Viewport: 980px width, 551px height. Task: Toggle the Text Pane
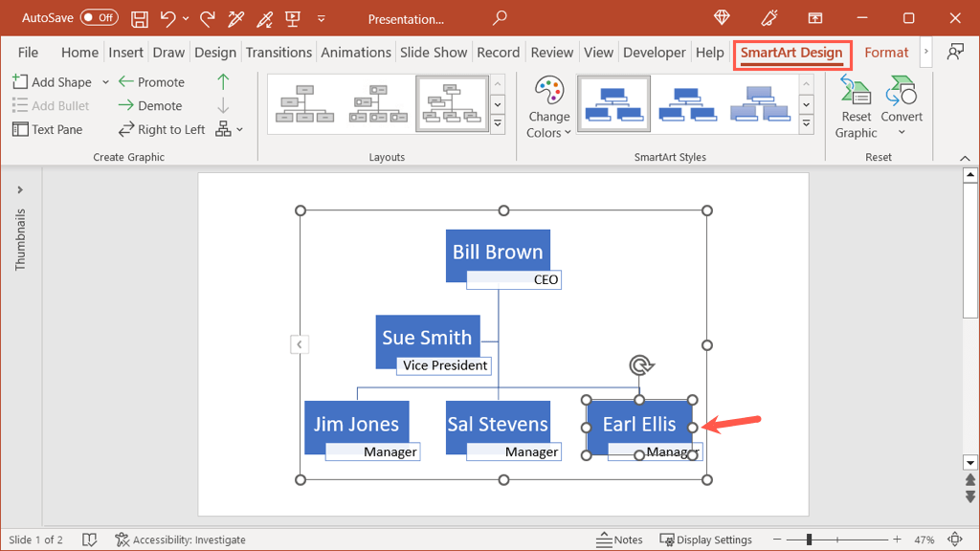click(x=48, y=129)
